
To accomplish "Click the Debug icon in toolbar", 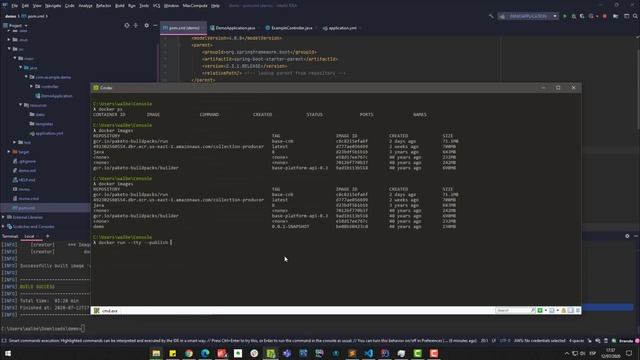I will [574, 16].
